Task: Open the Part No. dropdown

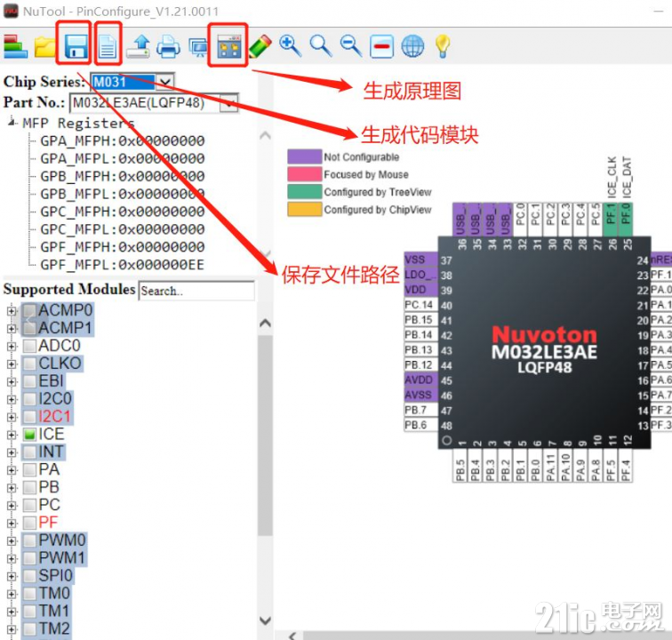Action: point(229,103)
